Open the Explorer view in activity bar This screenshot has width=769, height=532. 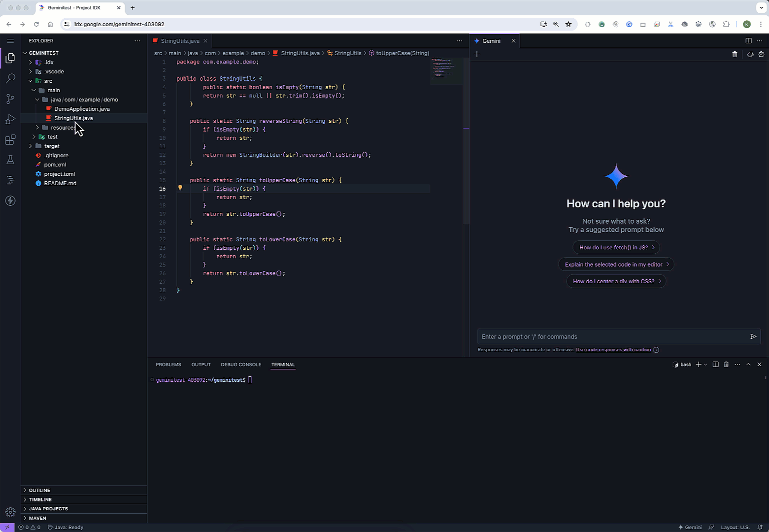10,58
